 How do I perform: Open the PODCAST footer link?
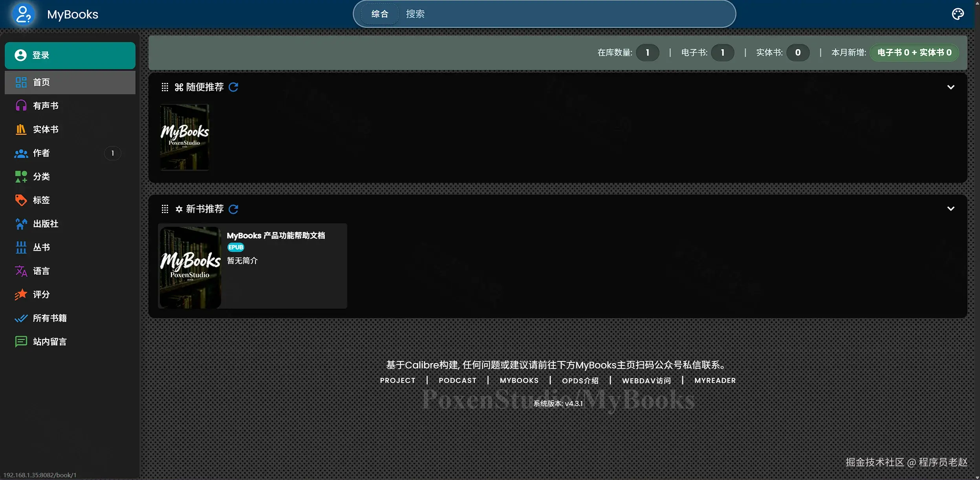(457, 381)
